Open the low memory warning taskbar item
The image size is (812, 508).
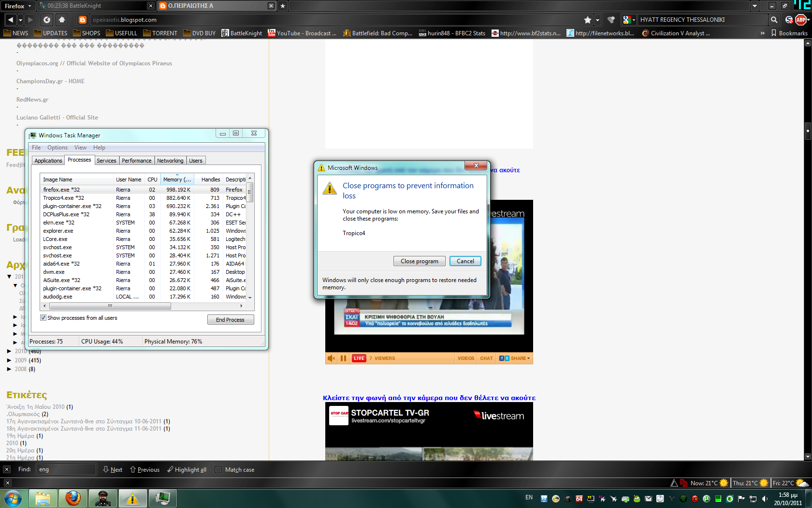click(132, 498)
